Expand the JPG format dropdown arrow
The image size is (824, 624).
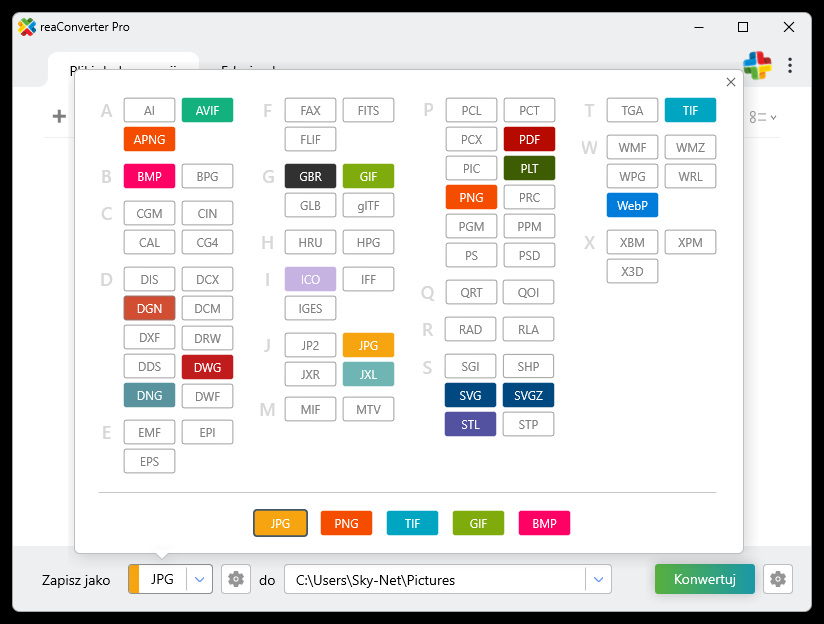(x=199, y=579)
